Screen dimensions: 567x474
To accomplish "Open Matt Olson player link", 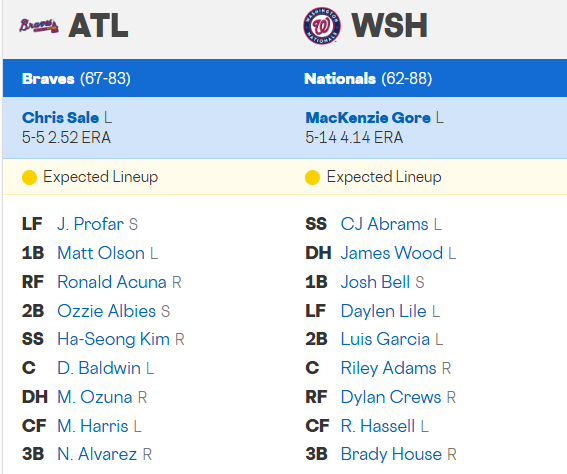I will (x=101, y=253).
